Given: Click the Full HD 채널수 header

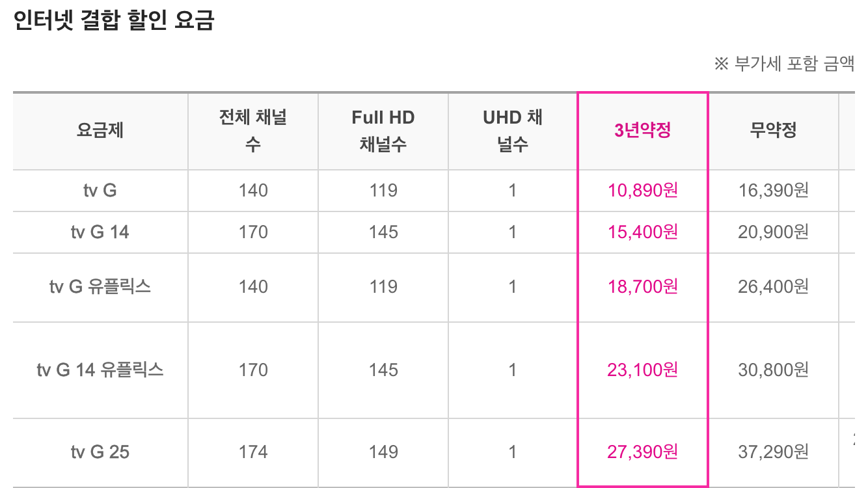Looking at the screenshot, I should click(x=383, y=130).
